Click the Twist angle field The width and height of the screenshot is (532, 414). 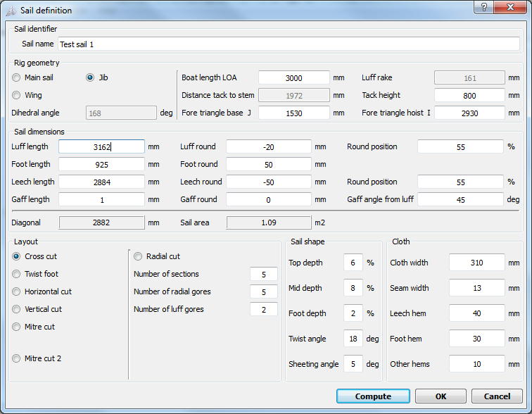click(353, 339)
